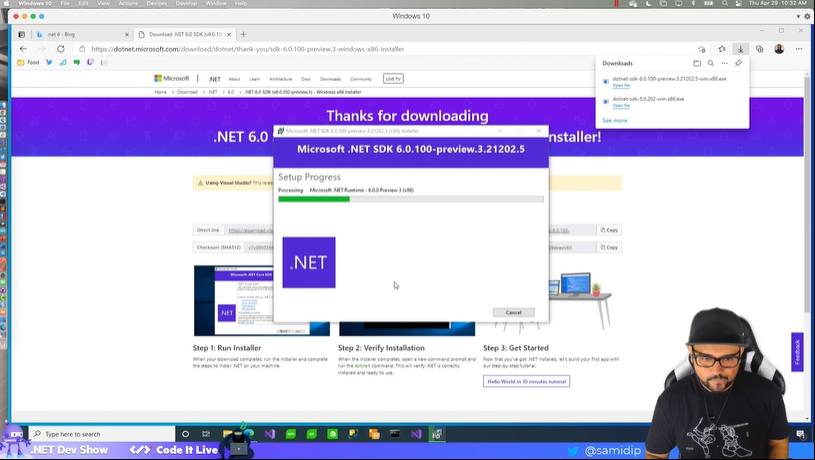Image resolution: width=815 pixels, height=460 pixels.
Task: Open the virtual machine dropdown arrow in title bar
Action: (x=798, y=16)
